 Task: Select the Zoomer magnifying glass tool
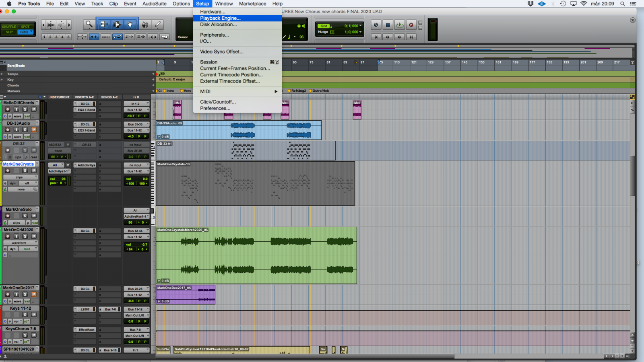[89, 25]
